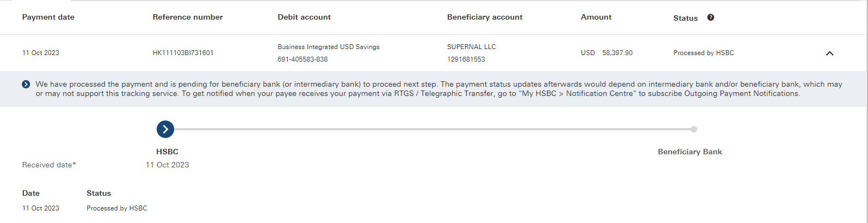Click the Beneficiary Bank step label
The image size is (868, 223).
pos(689,152)
